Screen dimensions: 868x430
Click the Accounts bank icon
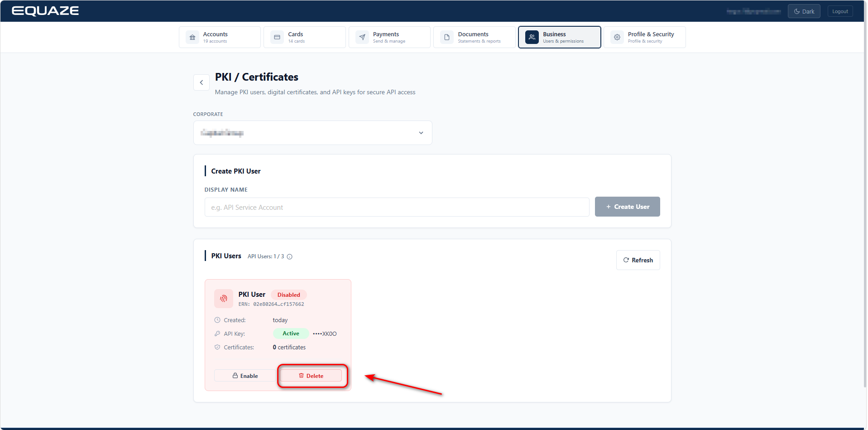point(192,37)
